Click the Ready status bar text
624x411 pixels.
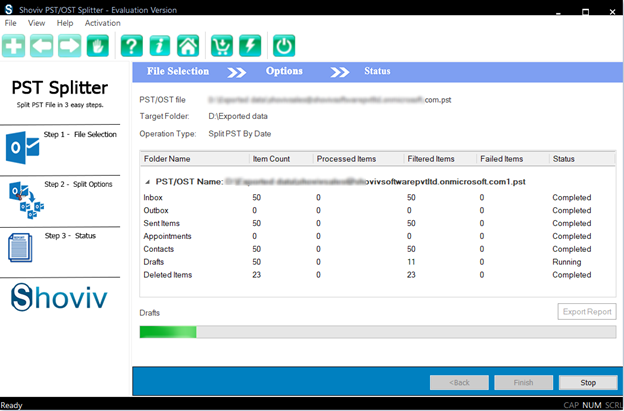point(12,405)
